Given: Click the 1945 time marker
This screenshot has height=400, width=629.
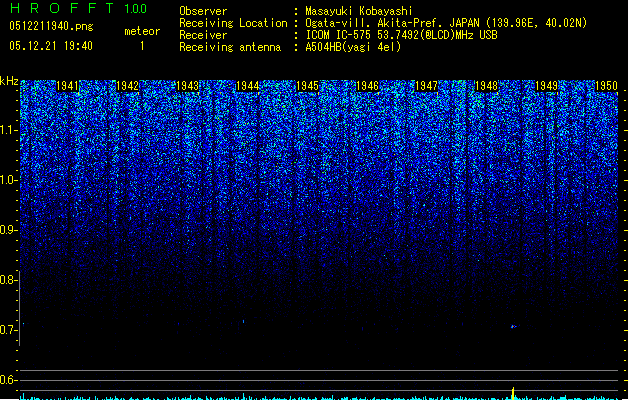Looking at the screenshot, I should [307, 86].
